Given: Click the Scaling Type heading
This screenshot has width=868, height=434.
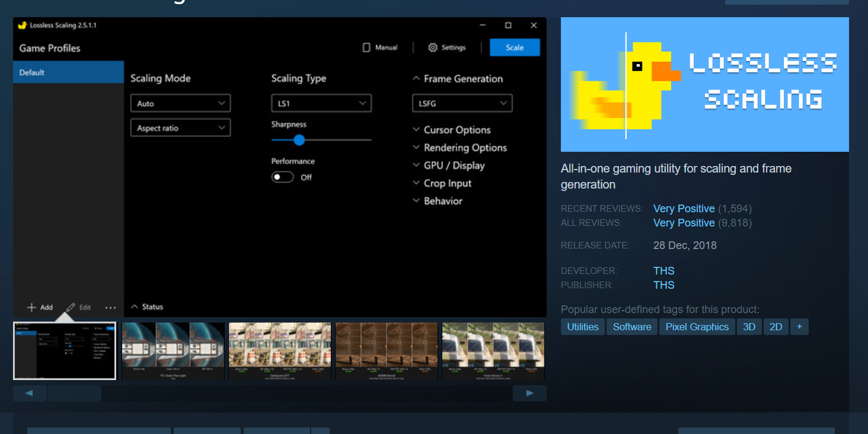Looking at the screenshot, I should click(x=299, y=78).
